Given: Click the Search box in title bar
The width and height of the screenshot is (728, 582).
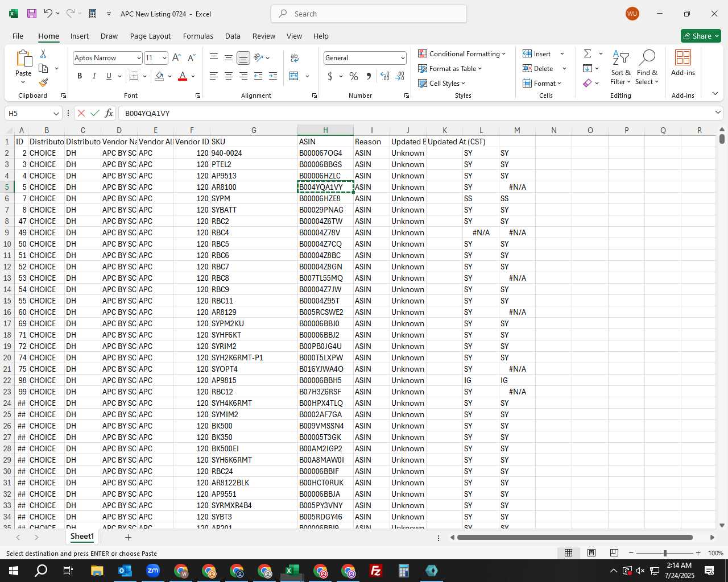Looking at the screenshot, I should [x=369, y=14].
